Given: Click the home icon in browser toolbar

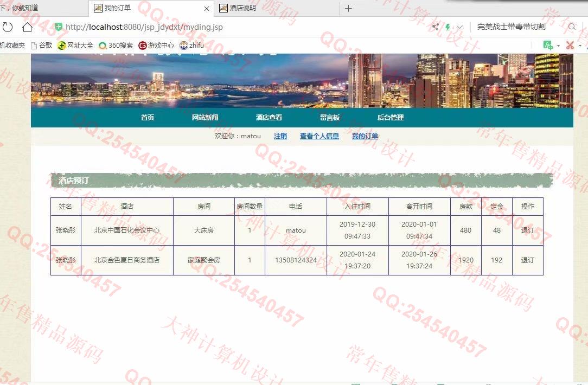Looking at the screenshot, I should click(27, 27).
